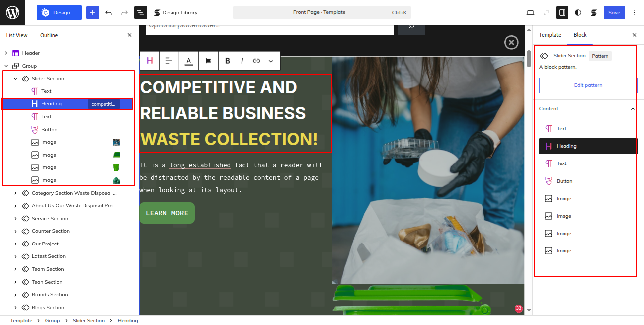The width and height of the screenshot is (644, 325).
Task: Switch to desktop view preview icon
Action: [x=530, y=13]
